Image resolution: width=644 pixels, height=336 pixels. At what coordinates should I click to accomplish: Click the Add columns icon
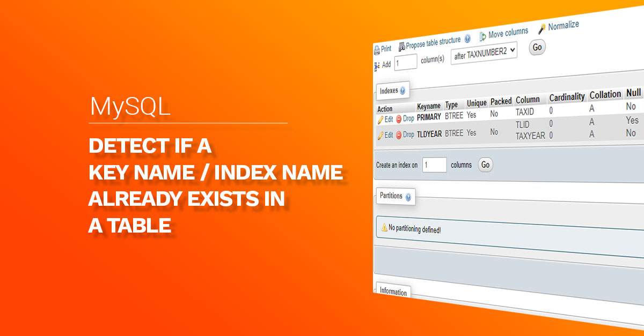coord(377,65)
